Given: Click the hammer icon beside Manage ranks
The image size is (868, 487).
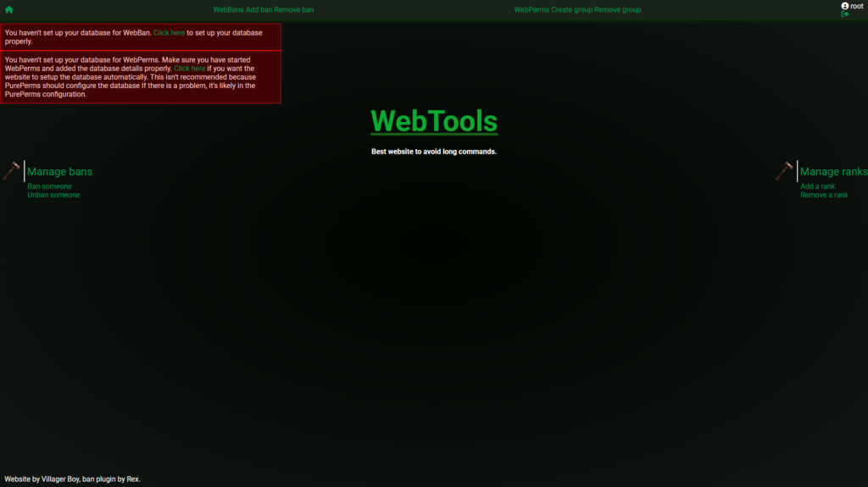Looking at the screenshot, I should pyautogui.click(x=784, y=170).
